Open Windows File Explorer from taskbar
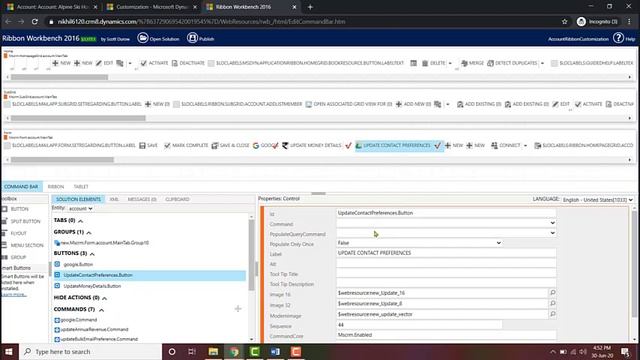 pyautogui.click(x=213, y=351)
